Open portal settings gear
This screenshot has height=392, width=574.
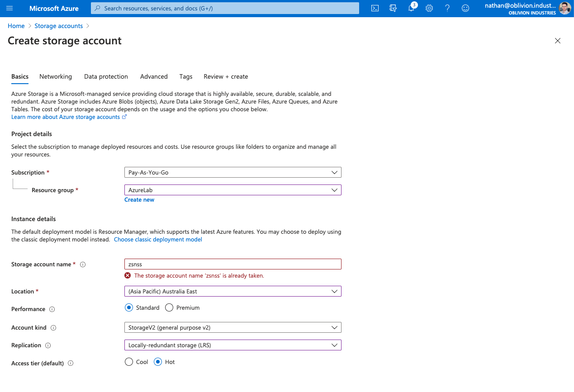coord(429,8)
